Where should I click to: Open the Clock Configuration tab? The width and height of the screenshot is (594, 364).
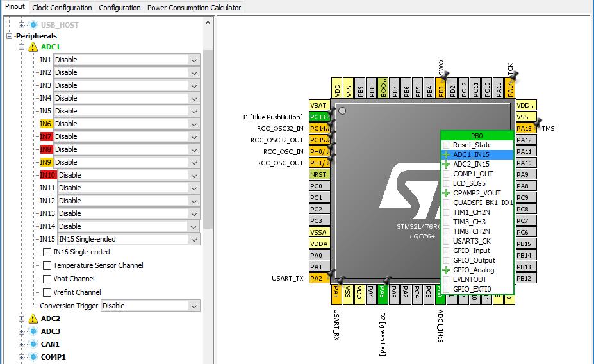(62, 8)
